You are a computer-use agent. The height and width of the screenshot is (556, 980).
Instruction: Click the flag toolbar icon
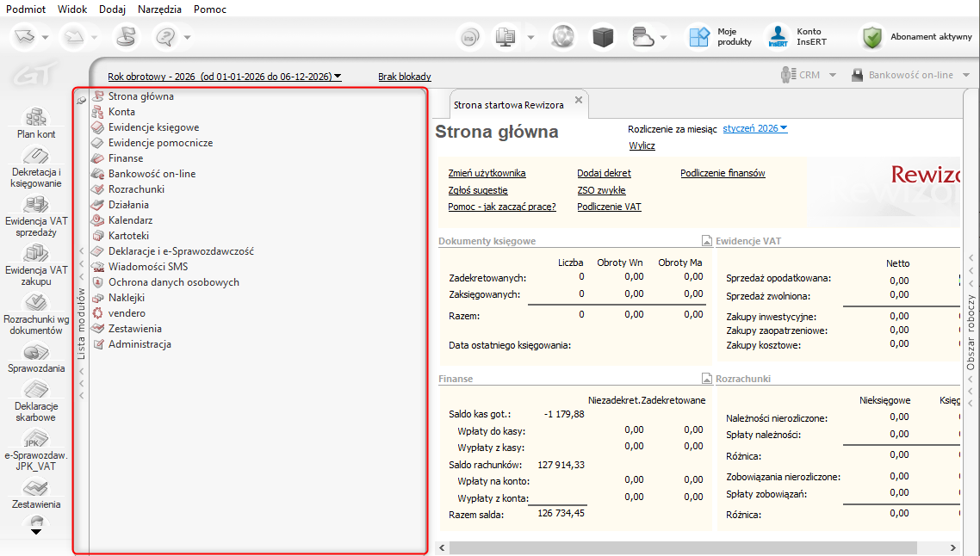[x=127, y=37]
